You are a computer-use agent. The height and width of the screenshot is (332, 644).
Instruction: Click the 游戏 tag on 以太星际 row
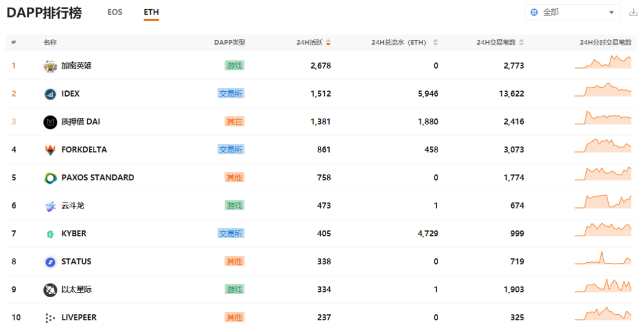[235, 290]
